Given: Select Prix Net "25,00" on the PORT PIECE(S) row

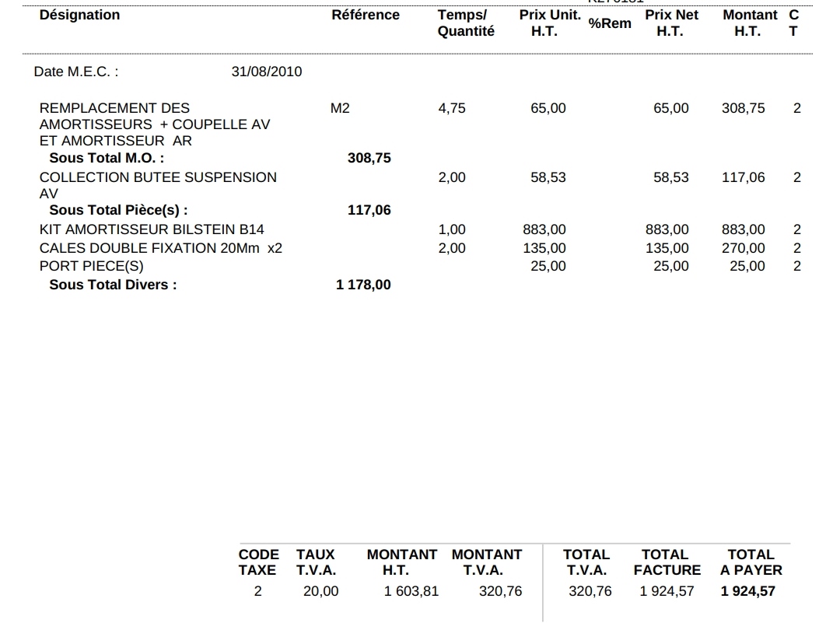Looking at the screenshot, I should coord(670,266).
